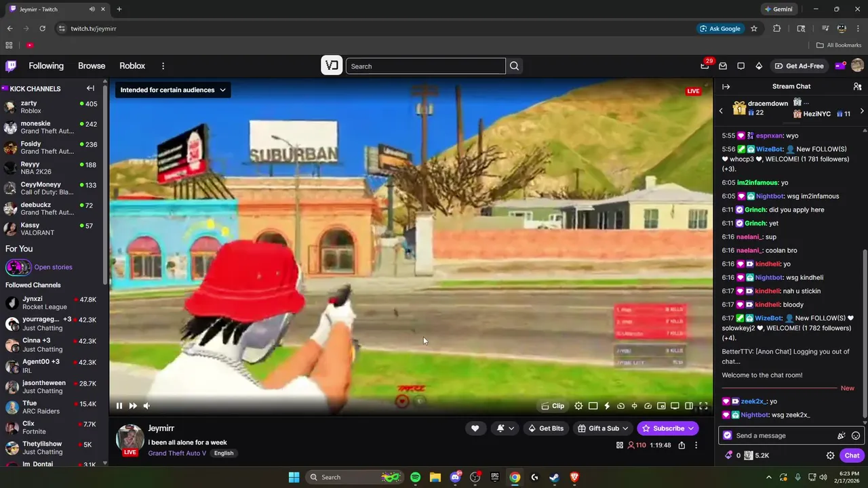The width and height of the screenshot is (868, 488).
Task: Open the Gemini button in Chrome
Action: pyautogui.click(x=778, y=9)
